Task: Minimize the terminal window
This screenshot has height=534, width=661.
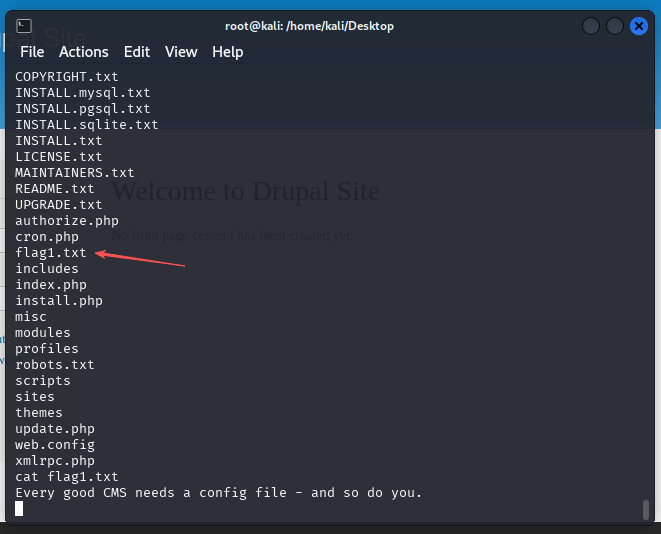Action: click(591, 26)
